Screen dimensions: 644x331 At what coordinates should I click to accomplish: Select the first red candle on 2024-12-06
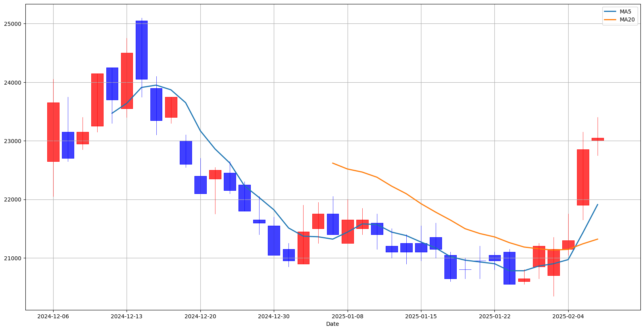[53, 132]
